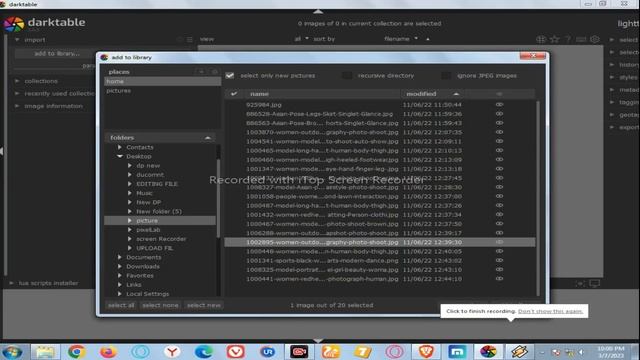The width and height of the screenshot is (640, 360).
Task: Click the file list vertical scrollbar
Action: coord(538,198)
